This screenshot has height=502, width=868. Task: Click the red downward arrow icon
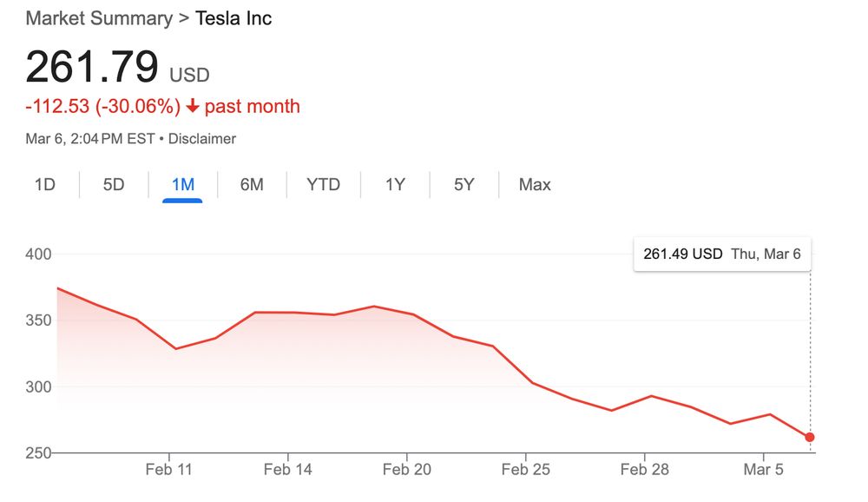point(195,106)
